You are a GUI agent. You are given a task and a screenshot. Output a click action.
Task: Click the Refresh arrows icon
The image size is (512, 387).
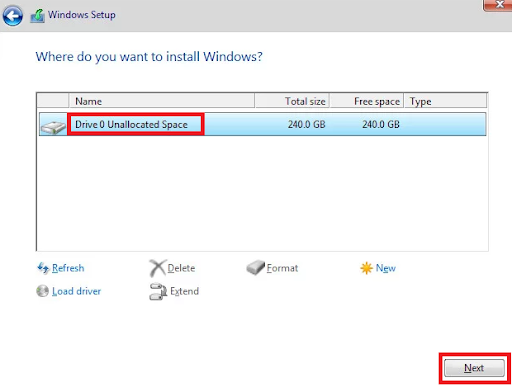pos(43,268)
